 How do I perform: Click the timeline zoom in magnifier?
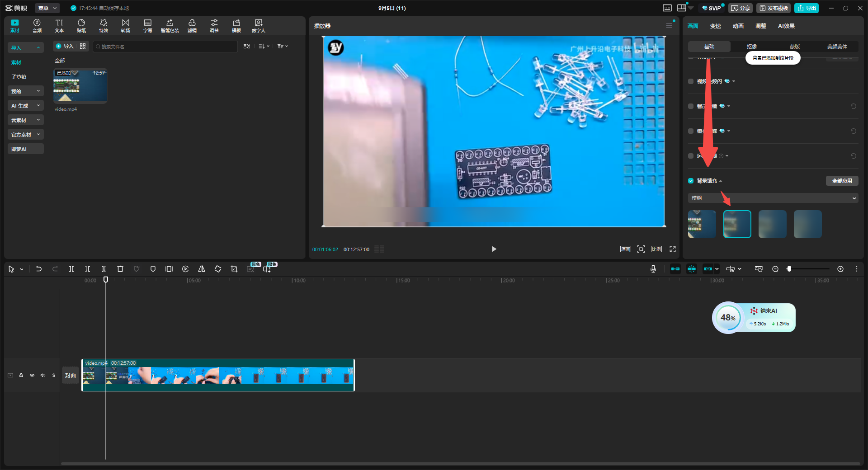pos(840,269)
